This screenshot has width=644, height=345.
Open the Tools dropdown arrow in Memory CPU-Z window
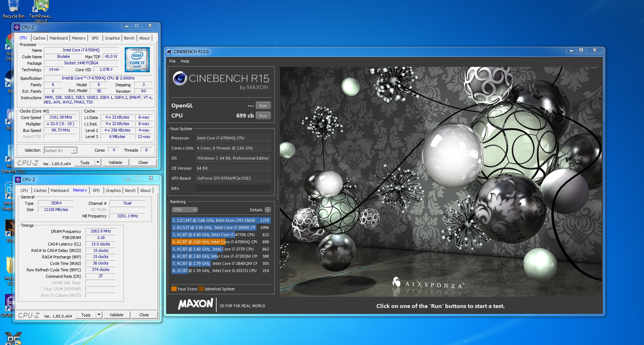click(99, 315)
